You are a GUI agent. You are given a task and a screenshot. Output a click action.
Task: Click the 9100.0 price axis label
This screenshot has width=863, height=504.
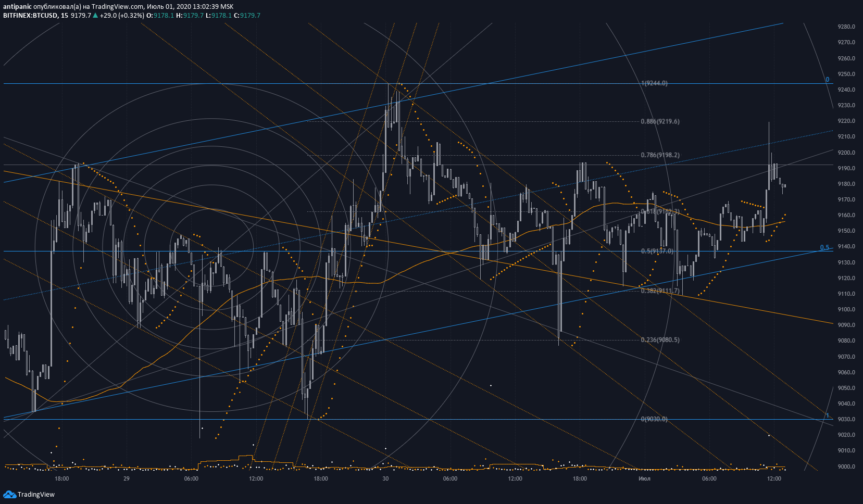click(846, 309)
